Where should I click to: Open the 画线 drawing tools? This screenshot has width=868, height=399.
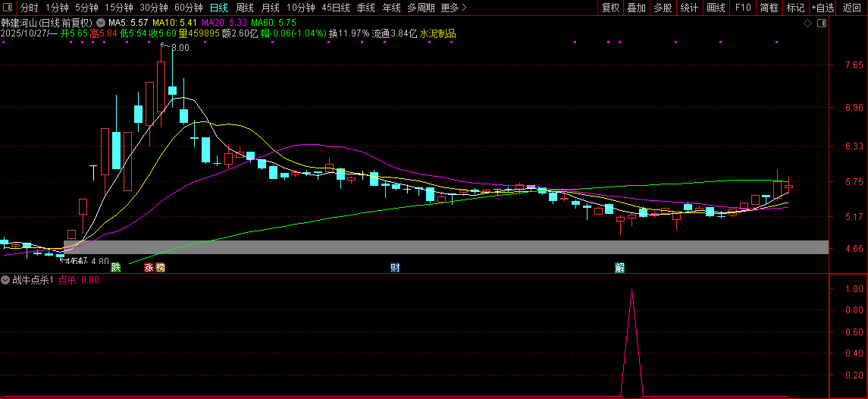click(716, 8)
